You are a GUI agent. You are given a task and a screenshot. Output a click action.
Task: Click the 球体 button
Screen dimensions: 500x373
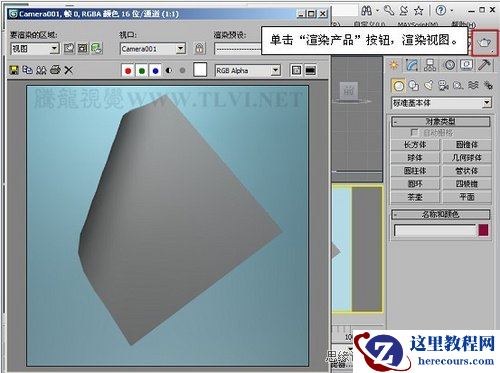click(415, 158)
